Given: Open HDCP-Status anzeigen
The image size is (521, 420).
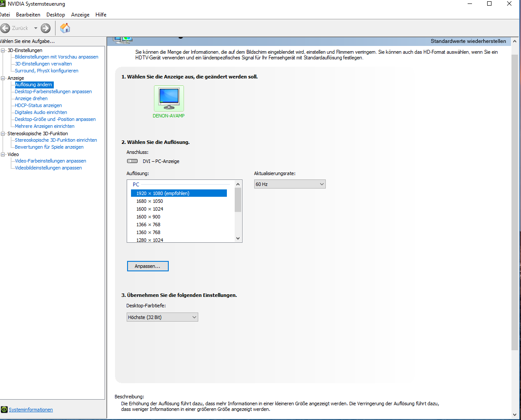Looking at the screenshot, I should pyautogui.click(x=38, y=105).
